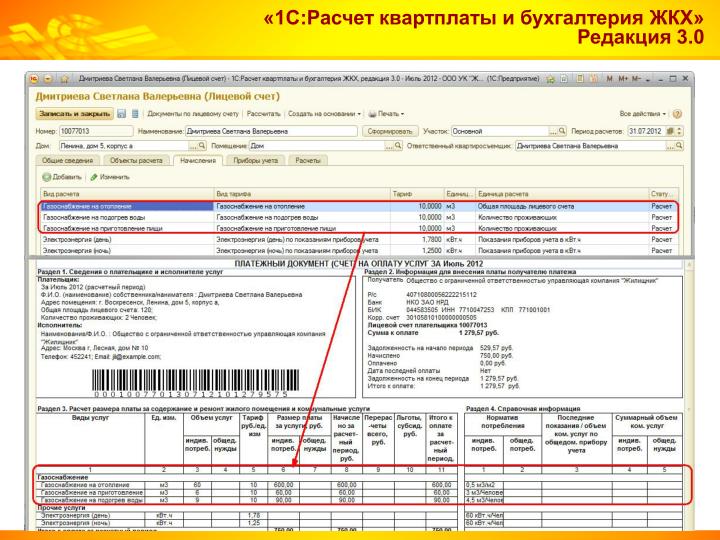Click magnifier icon in Участок field
The image size is (720, 540).
click(x=562, y=131)
